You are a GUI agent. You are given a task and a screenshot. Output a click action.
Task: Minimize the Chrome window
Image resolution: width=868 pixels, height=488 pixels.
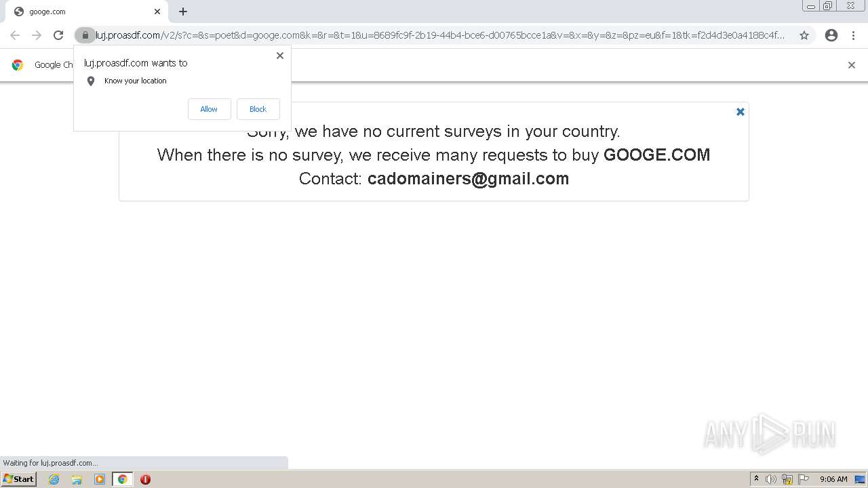coord(810,6)
